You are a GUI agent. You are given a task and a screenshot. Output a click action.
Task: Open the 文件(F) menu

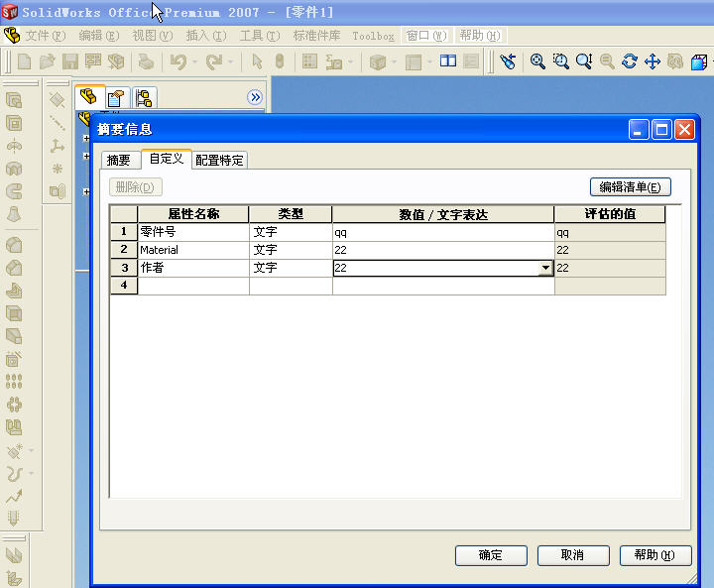point(46,36)
